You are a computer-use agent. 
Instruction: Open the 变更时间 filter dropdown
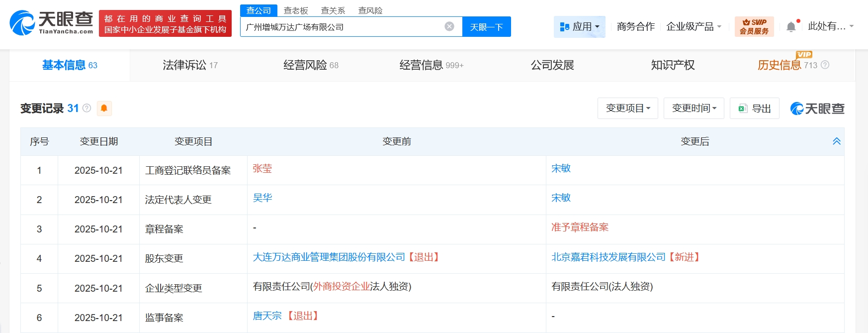coord(694,109)
